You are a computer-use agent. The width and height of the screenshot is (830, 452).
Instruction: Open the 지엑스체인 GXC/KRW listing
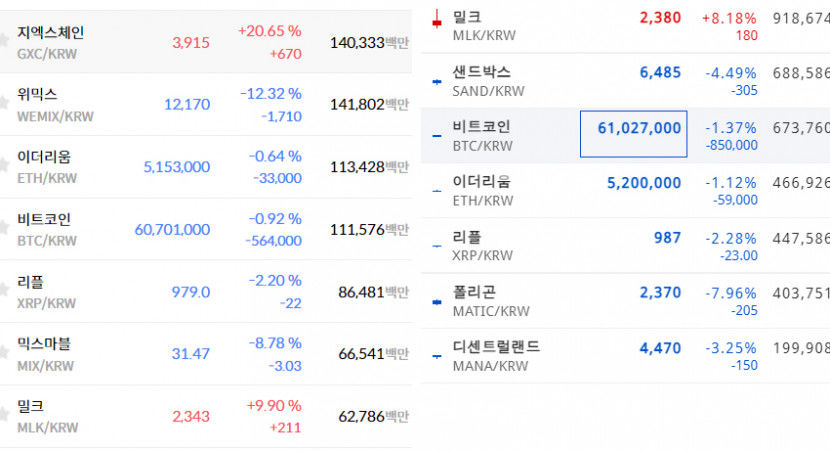coord(50,33)
